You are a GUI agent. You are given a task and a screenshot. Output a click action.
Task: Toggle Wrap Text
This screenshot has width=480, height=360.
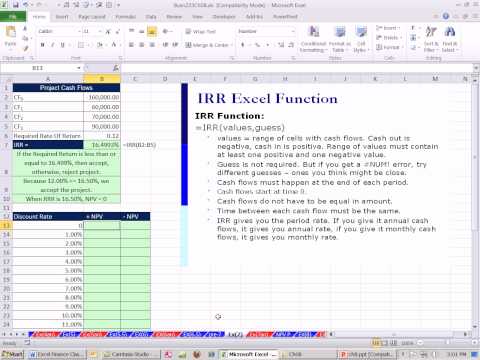tap(201, 32)
